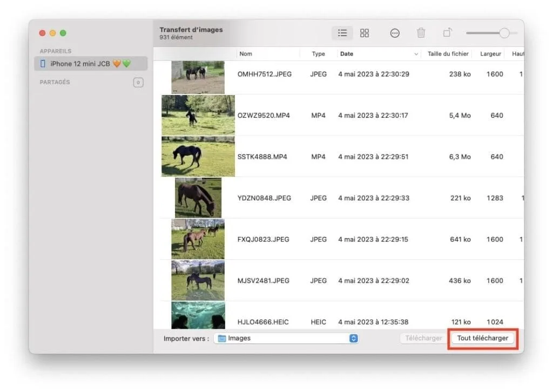Sort by Nom column header

click(x=246, y=54)
